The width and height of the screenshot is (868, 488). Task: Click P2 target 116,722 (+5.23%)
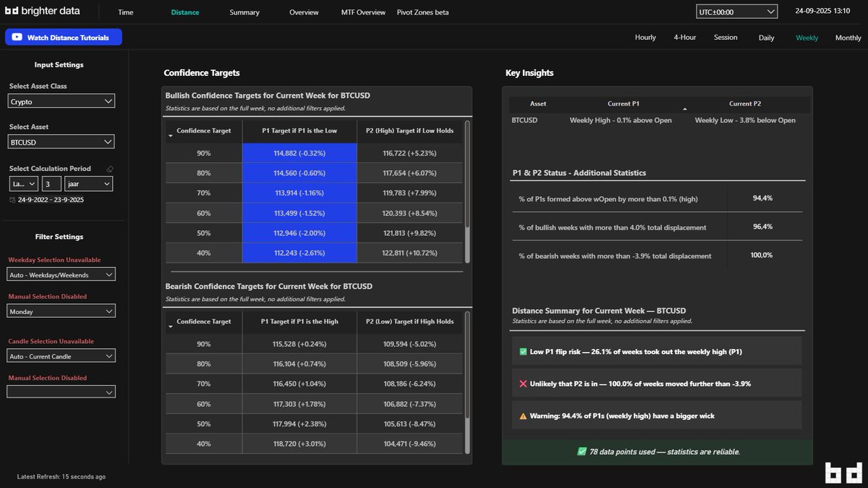[x=409, y=153]
